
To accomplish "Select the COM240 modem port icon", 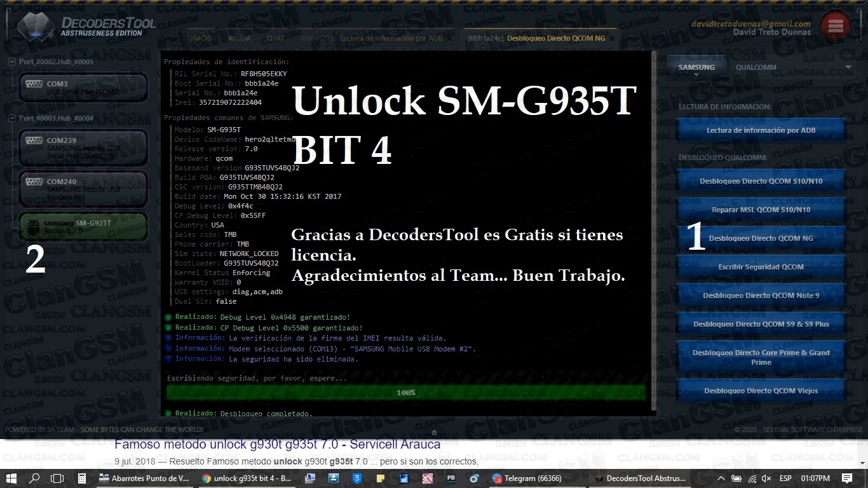I will pos(34,182).
